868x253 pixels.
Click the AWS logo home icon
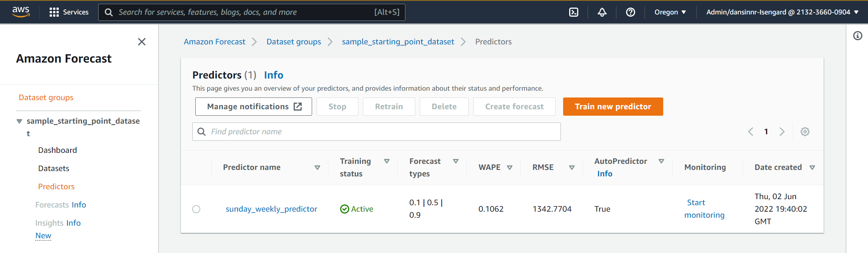(21, 12)
